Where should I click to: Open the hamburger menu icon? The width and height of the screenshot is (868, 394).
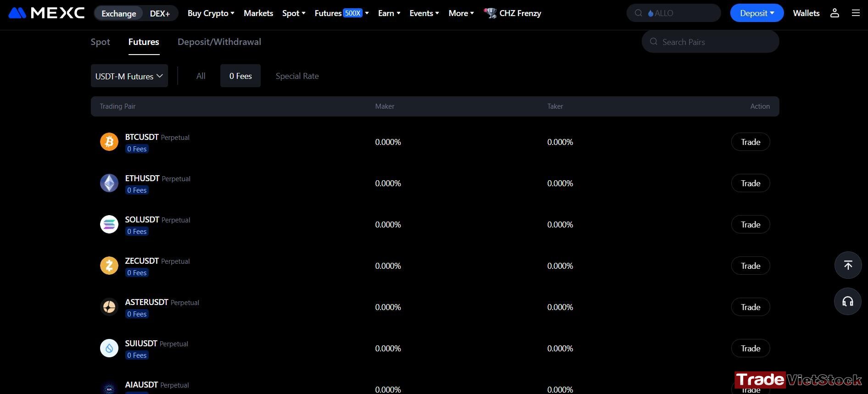(x=856, y=13)
